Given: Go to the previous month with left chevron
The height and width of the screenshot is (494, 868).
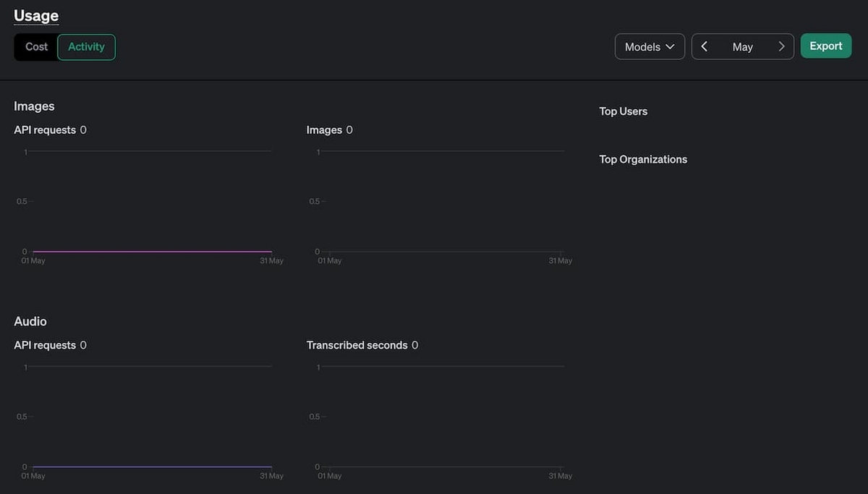Looking at the screenshot, I should click(x=705, y=46).
